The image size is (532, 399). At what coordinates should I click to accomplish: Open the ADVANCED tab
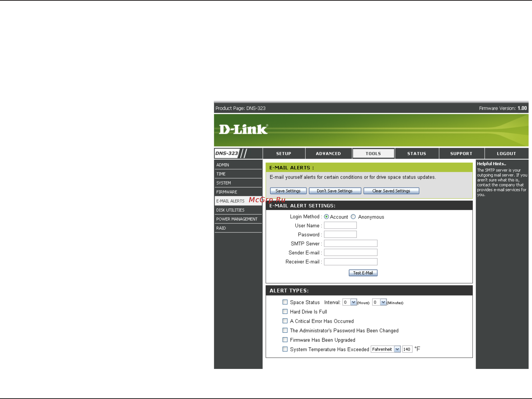328,154
